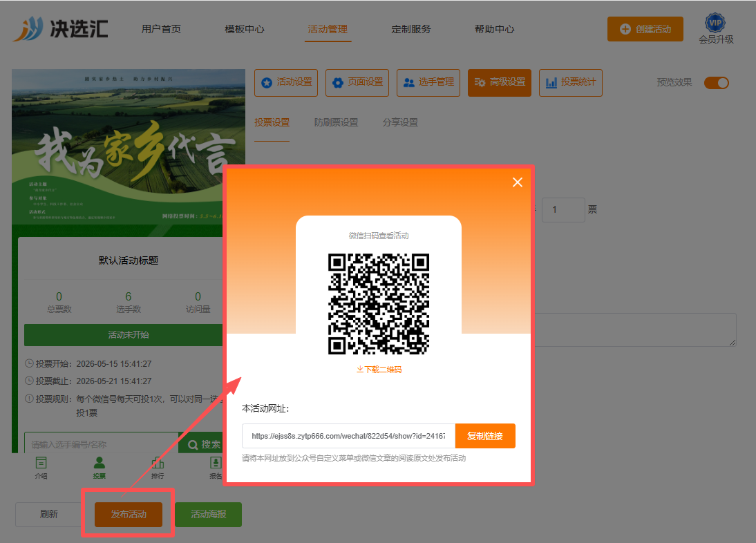Open 高级设置 section button
The image size is (756, 543).
500,83
